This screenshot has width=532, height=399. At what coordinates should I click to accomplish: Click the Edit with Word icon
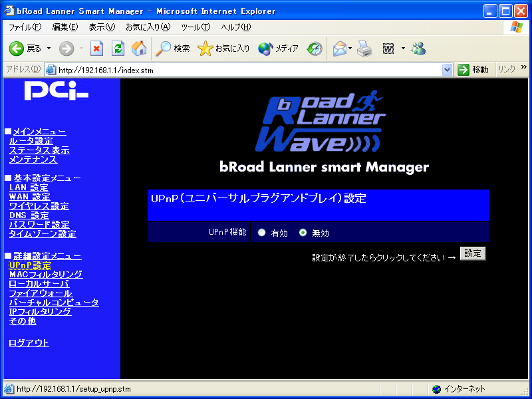click(388, 49)
